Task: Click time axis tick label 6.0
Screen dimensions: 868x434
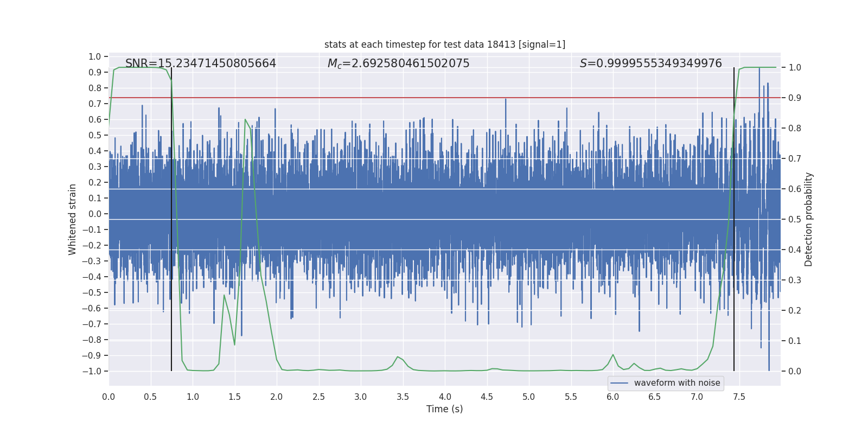Action: [x=613, y=397]
